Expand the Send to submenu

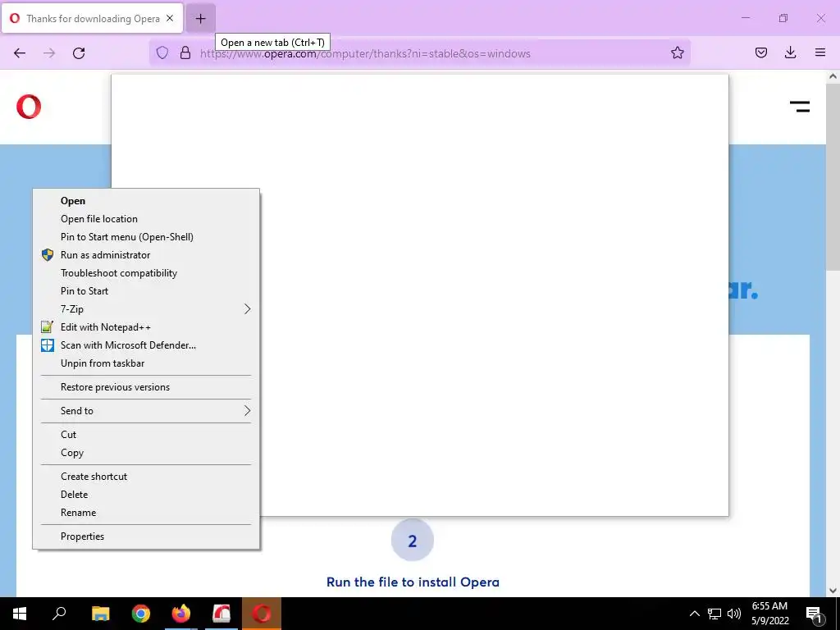[x=146, y=411]
